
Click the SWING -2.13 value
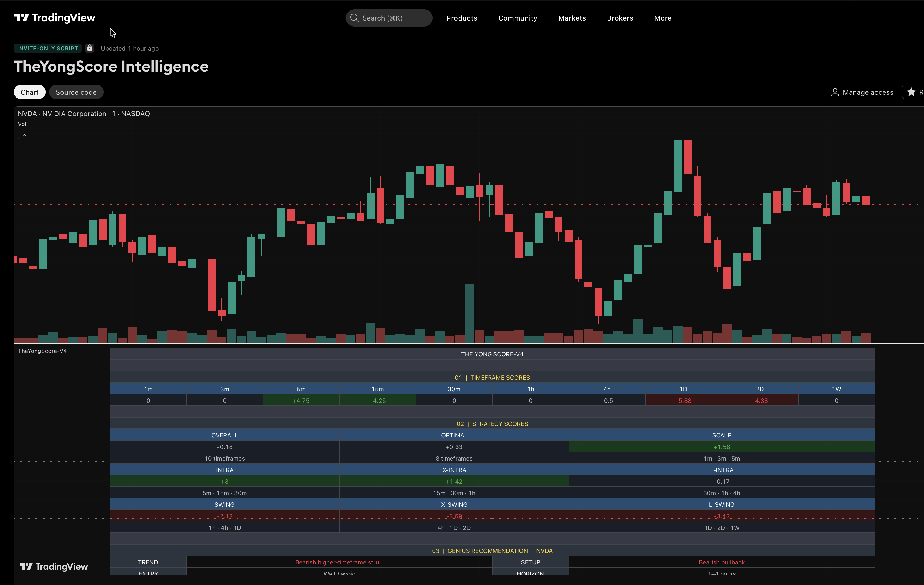[224, 516]
